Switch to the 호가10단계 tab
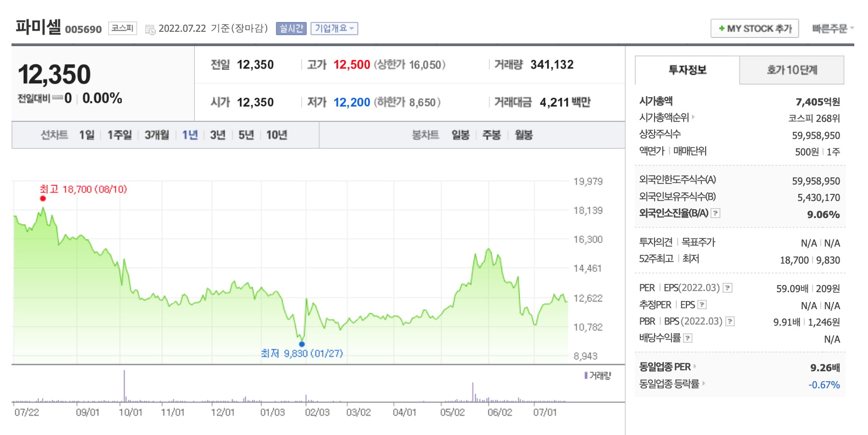This screenshot has height=435, width=868. (792, 70)
